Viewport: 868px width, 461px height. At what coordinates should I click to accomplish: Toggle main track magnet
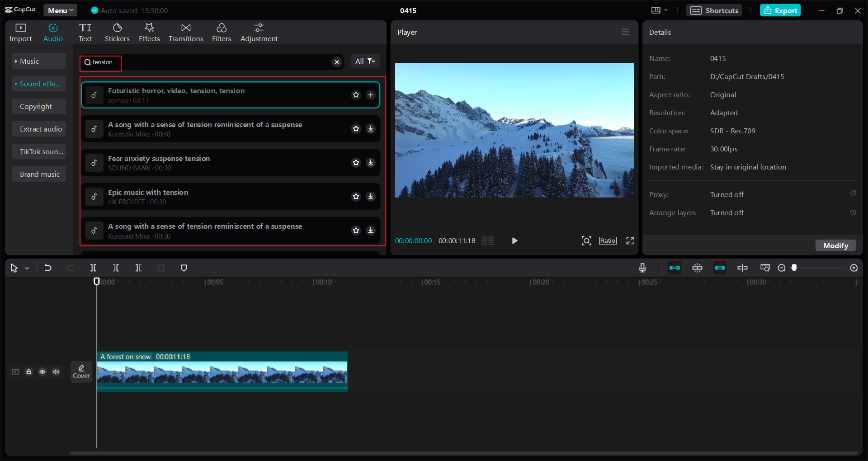pos(675,268)
